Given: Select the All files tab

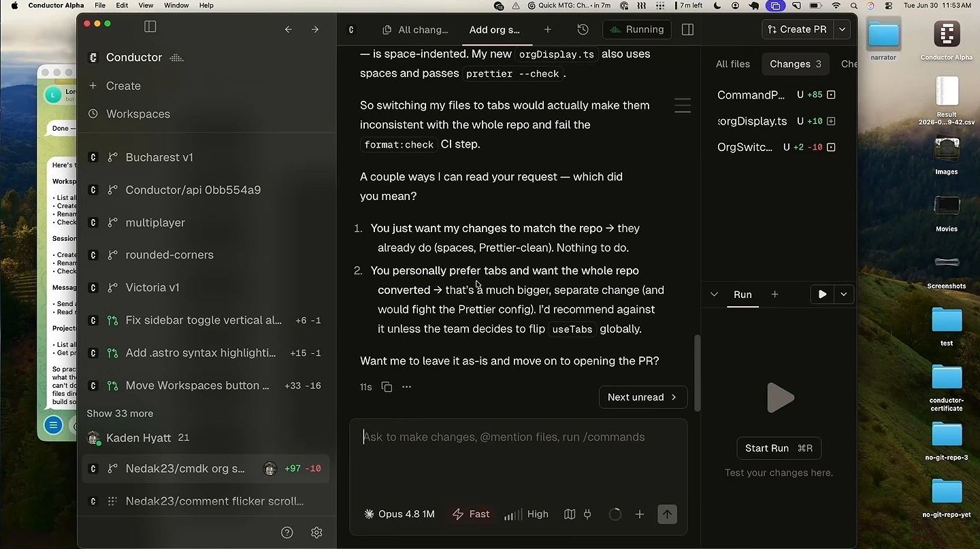Looking at the screenshot, I should [733, 64].
